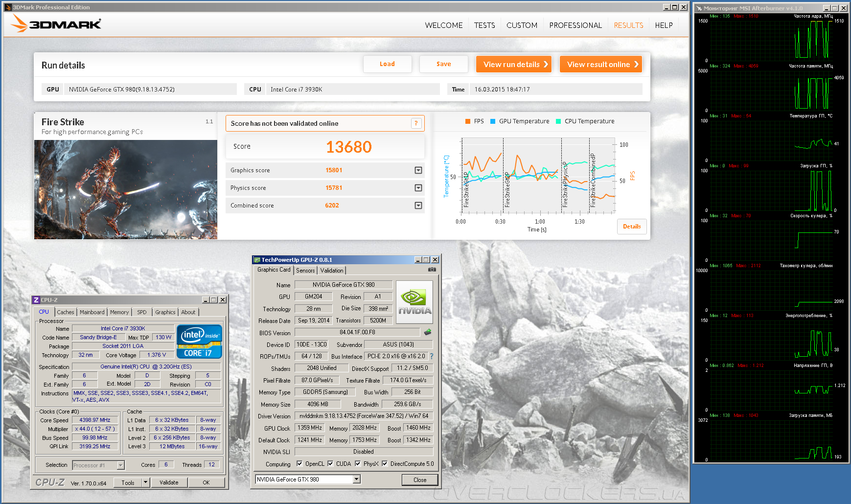Viewport: 851px width, 504px height.
Task: Open the HELP section in 3DMark
Action: [664, 25]
